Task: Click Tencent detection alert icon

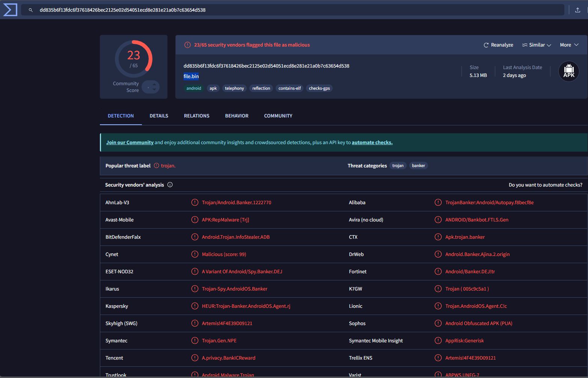Action: 195,358
